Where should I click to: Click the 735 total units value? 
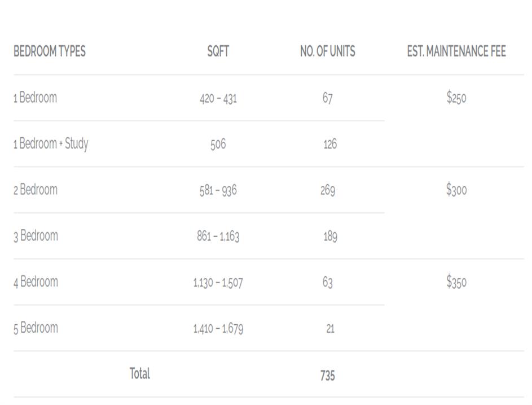point(328,376)
